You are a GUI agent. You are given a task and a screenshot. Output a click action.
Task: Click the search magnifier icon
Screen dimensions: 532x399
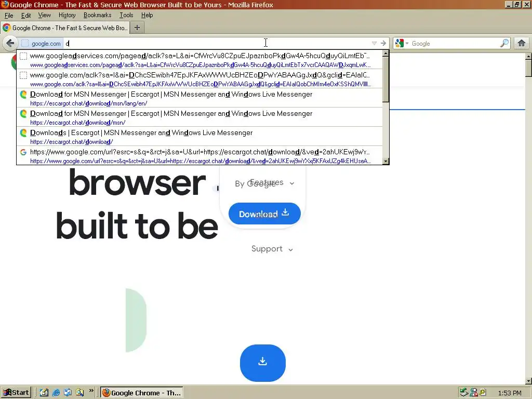point(504,43)
